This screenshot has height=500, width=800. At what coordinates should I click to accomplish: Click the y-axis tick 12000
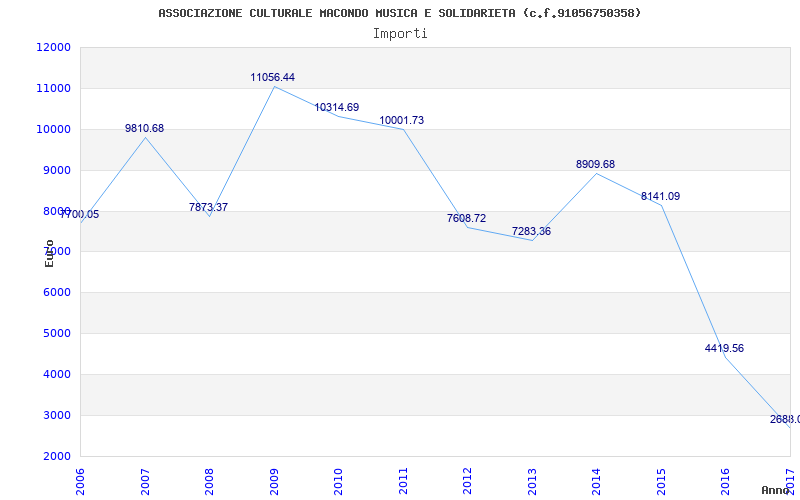pos(53,47)
